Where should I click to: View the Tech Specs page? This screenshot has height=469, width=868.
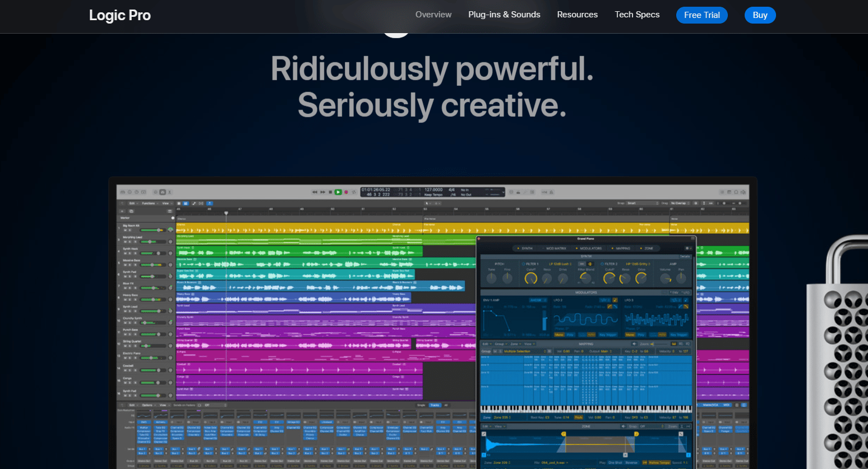tap(637, 15)
